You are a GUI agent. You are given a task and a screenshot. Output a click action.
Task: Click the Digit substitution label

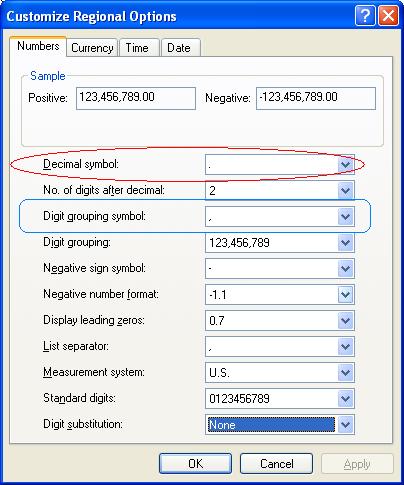[x=83, y=424]
